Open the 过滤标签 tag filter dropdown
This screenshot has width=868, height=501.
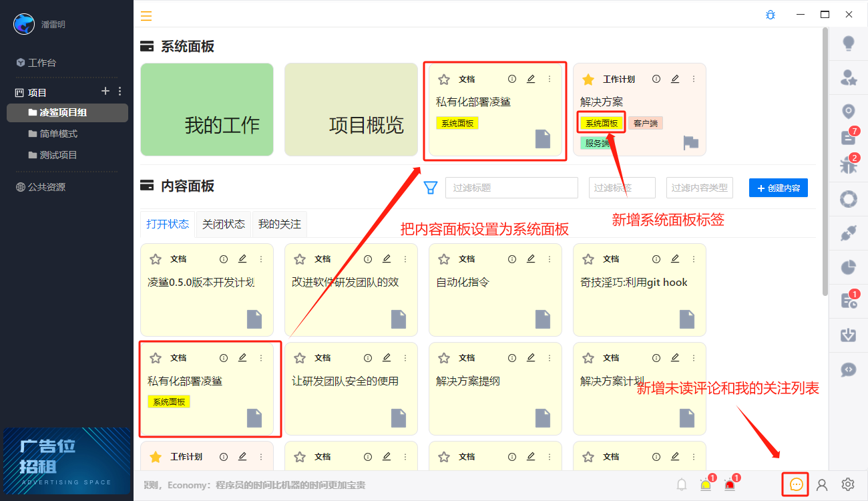(x=622, y=188)
